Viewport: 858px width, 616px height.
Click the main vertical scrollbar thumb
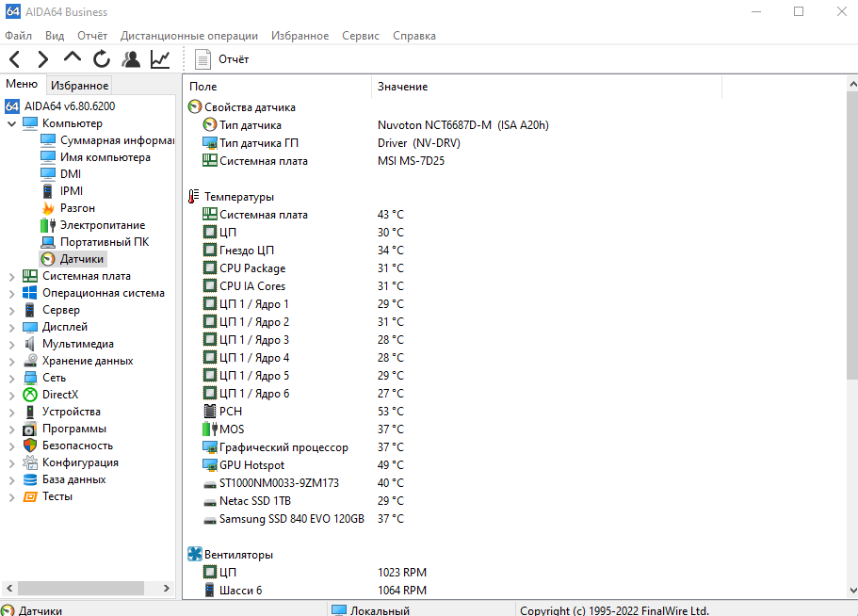[852, 235]
